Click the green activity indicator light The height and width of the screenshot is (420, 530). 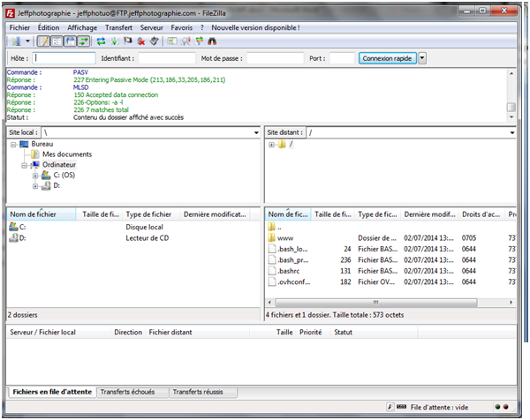tap(497, 407)
